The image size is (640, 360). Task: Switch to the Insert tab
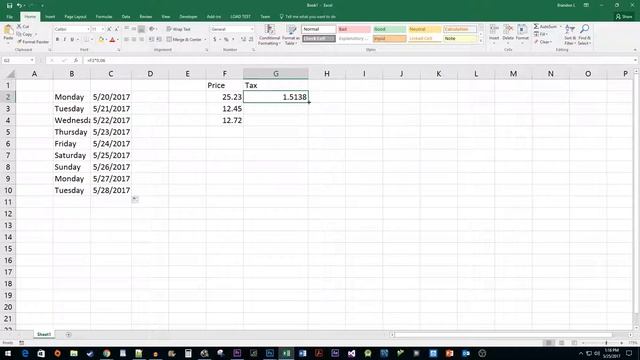(x=50, y=17)
